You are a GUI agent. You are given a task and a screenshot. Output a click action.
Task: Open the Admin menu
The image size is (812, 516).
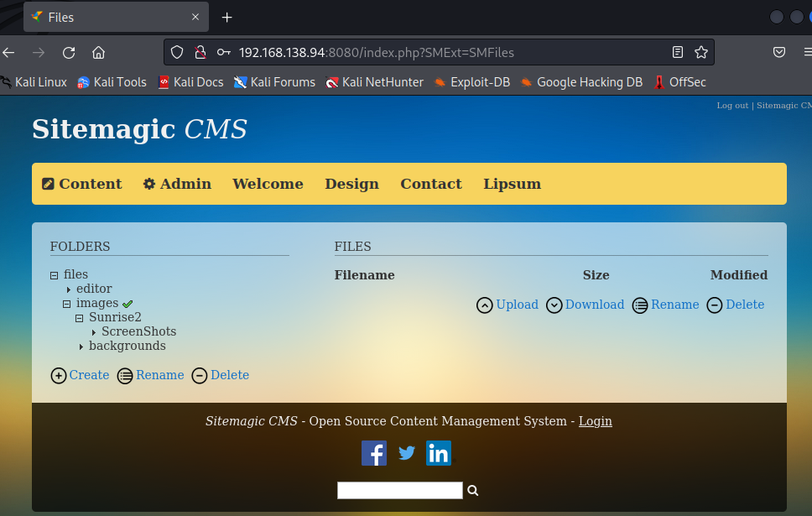[177, 184]
